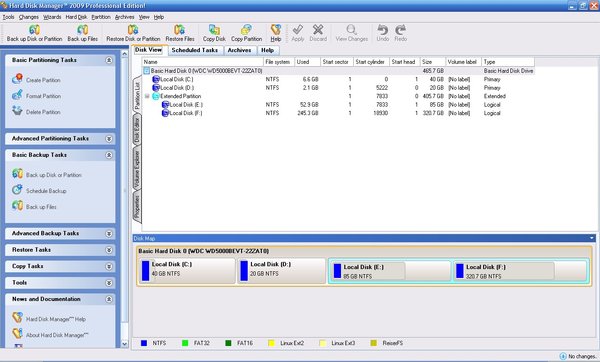
Task: Select the Disk View tab
Action: pos(148,50)
